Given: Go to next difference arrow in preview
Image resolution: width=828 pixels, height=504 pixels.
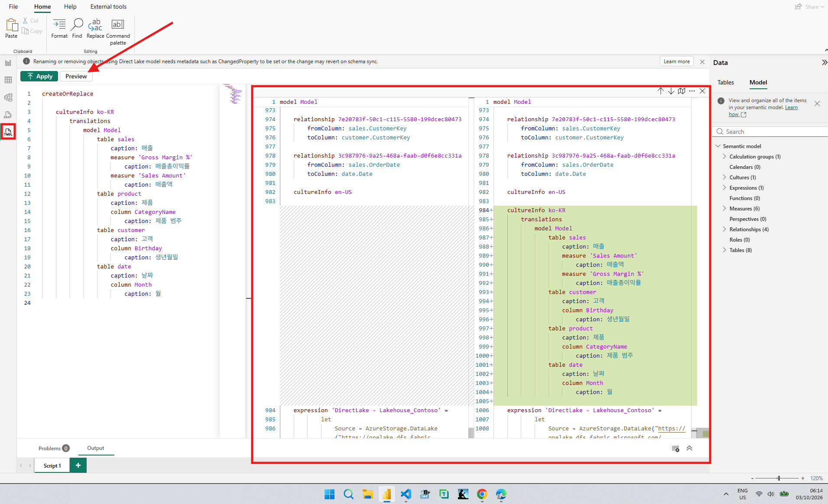Looking at the screenshot, I should (x=671, y=91).
